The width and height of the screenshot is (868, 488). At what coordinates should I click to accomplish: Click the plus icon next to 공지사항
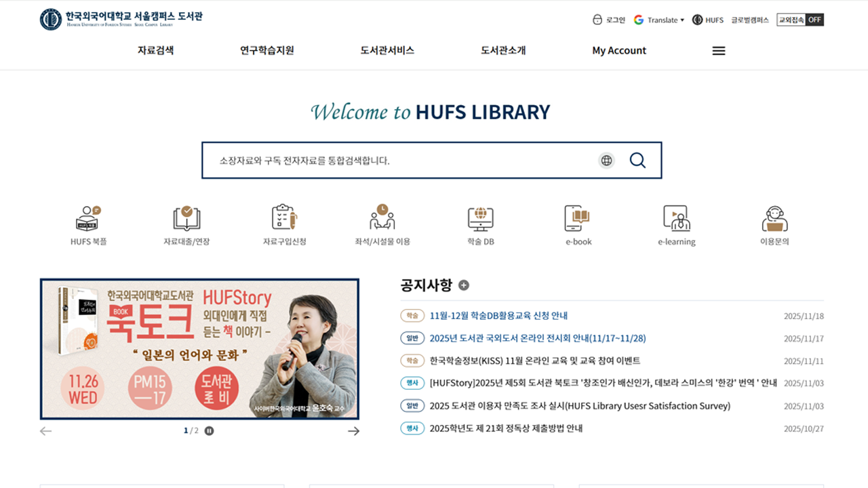(464, 285)
